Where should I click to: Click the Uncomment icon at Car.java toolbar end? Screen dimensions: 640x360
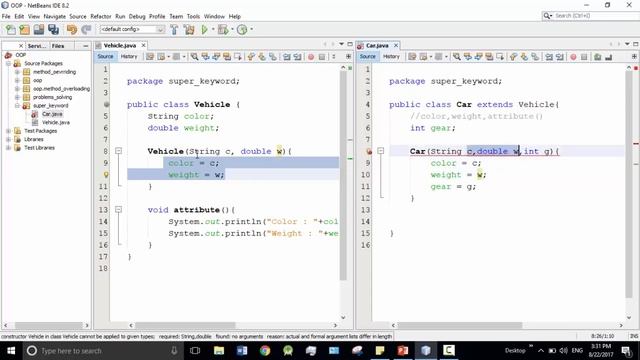pyautogui.click(x=609, y=57)
